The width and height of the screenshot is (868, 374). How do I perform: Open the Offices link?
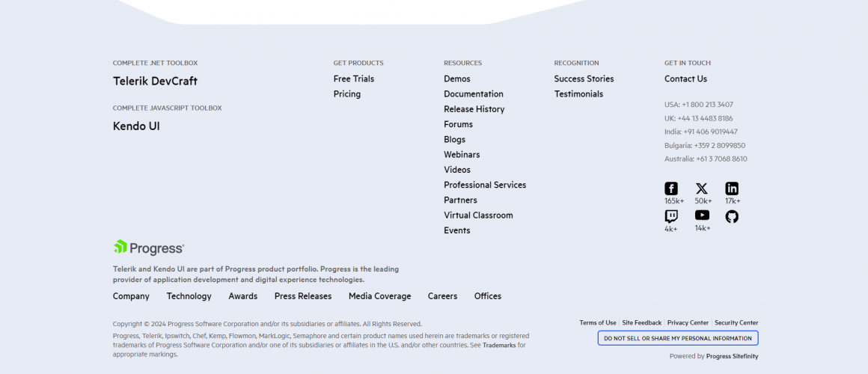coord(488,296)
